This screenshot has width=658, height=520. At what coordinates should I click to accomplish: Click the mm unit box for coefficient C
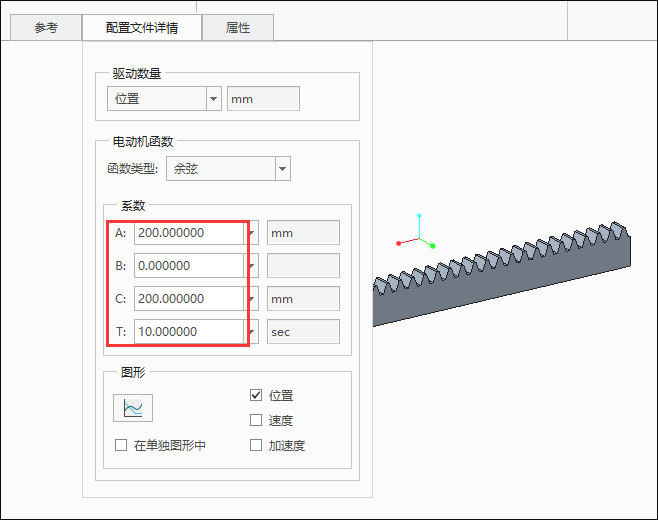pyautogui.click(x=303, y=299)
